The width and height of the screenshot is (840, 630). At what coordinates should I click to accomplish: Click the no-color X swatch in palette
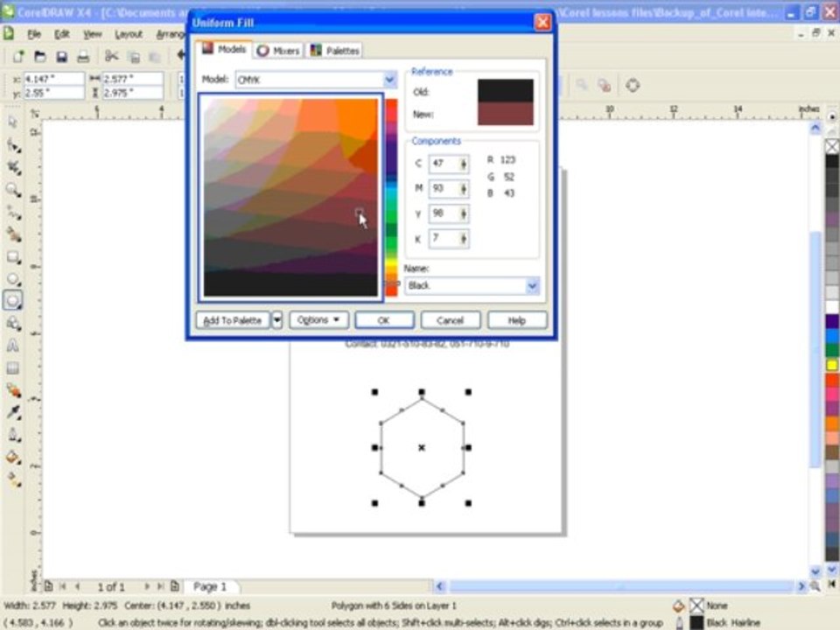[831, 146]
